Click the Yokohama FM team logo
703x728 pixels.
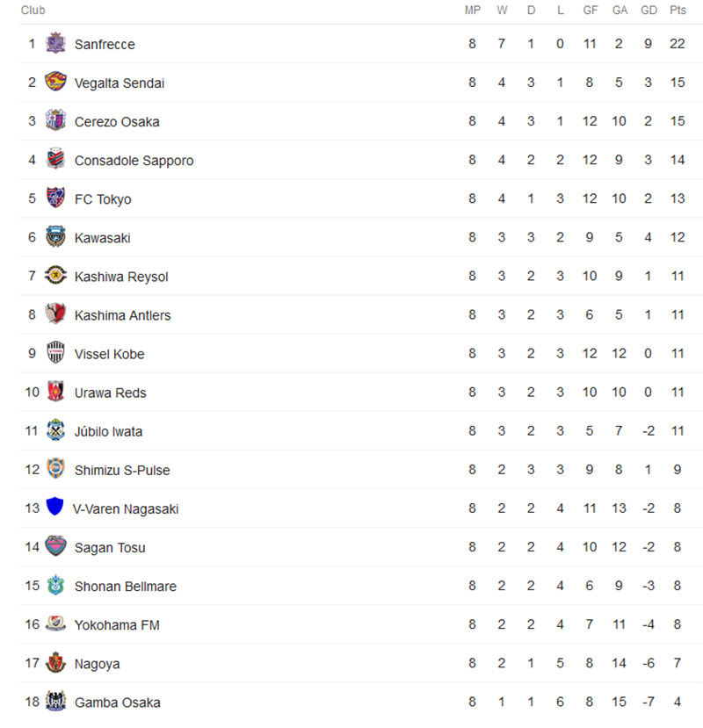coord(55,624)
